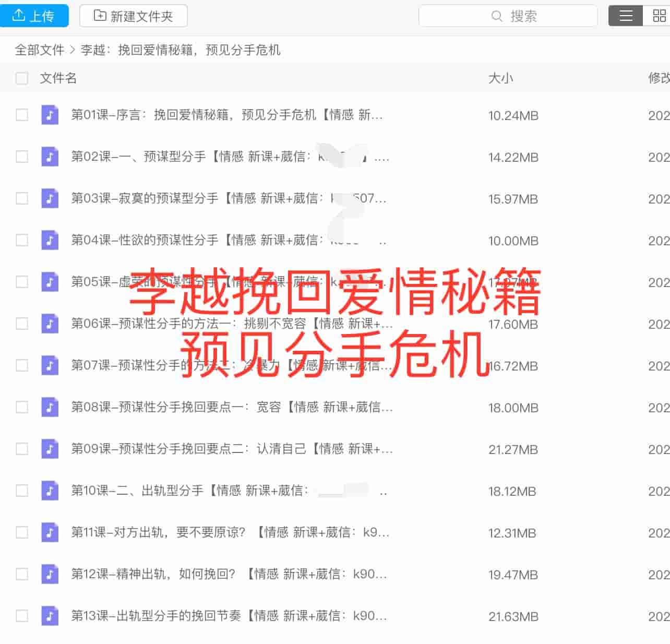Screen dimensions: 670x644
Task: Click the audio file icon for 第01课
Action: point(50,115)
